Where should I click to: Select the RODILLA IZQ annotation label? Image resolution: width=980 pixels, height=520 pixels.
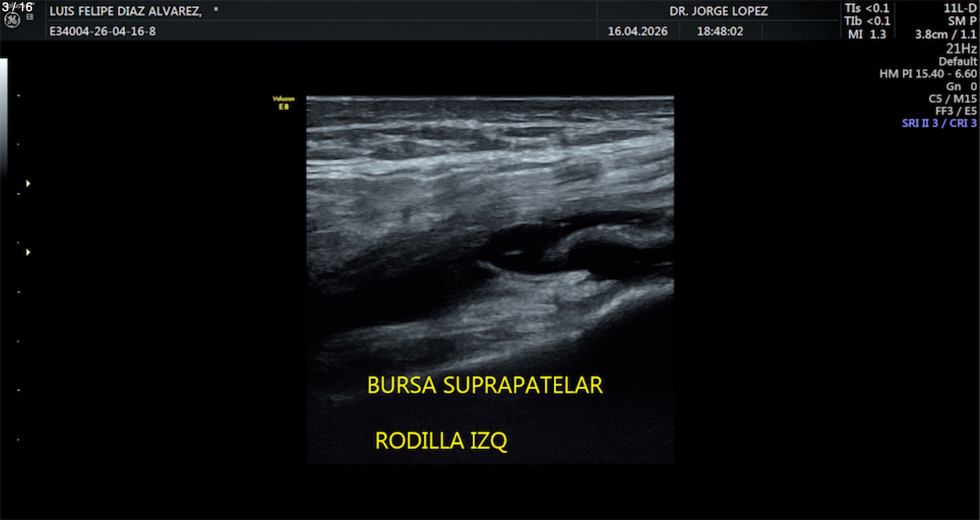click(x=441, y=441)
